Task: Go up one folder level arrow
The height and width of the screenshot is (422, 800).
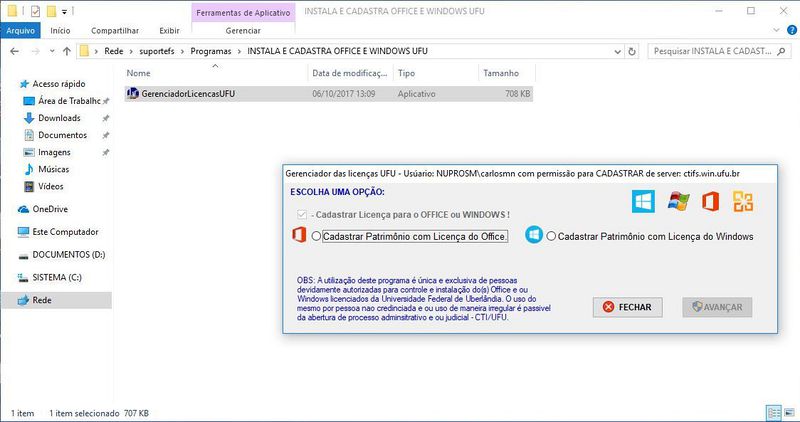Action: coord(67,51)
